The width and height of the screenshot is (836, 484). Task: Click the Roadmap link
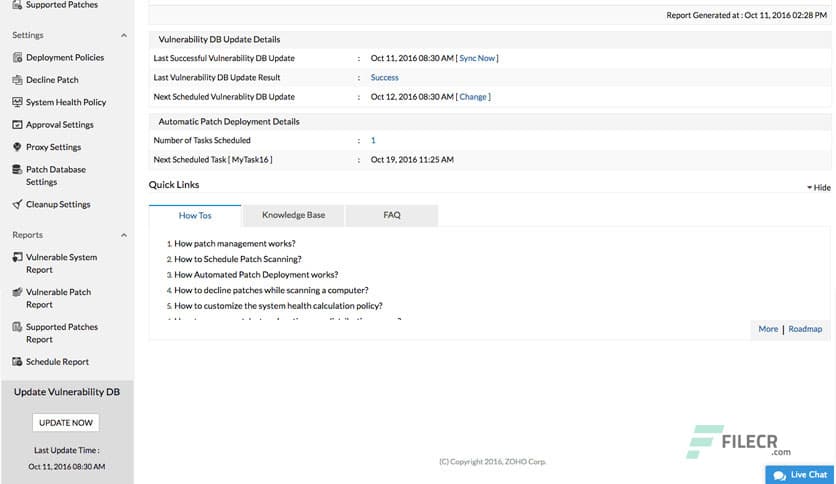(805, 329)
